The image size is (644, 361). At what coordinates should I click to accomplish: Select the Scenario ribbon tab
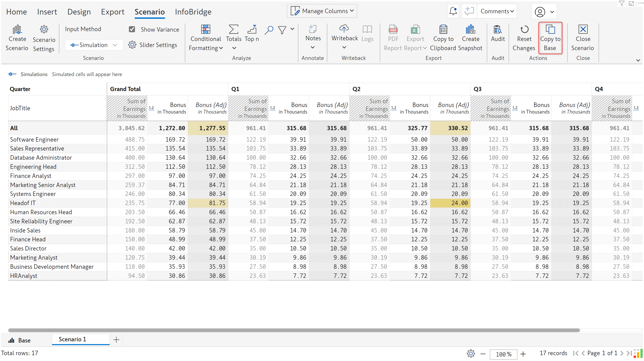150,11
